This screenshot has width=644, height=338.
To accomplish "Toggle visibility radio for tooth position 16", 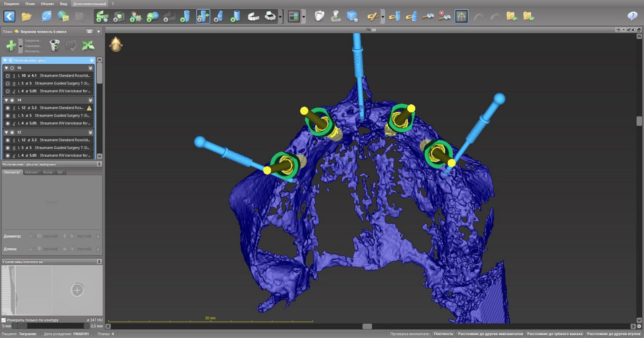I will point(12,68).
